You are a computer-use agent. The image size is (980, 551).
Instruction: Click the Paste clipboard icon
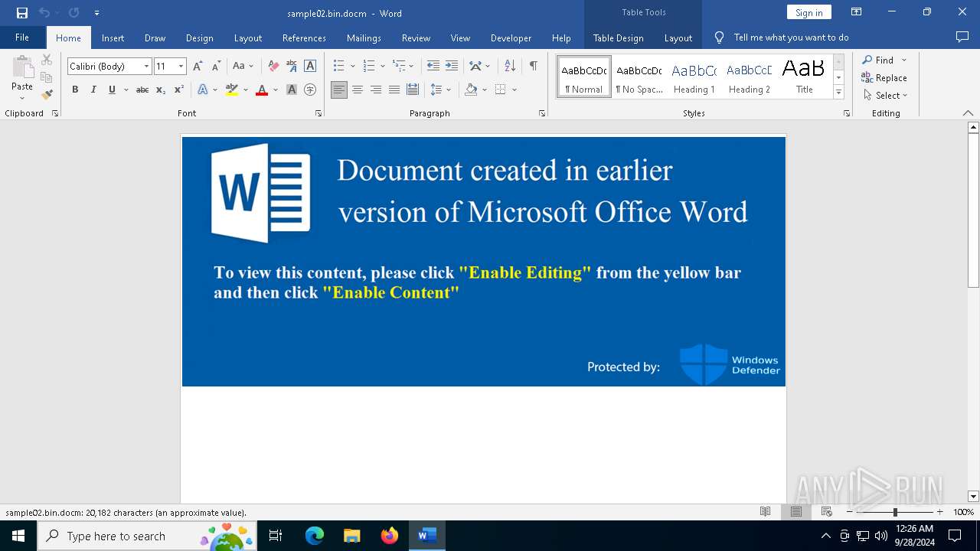22,67
